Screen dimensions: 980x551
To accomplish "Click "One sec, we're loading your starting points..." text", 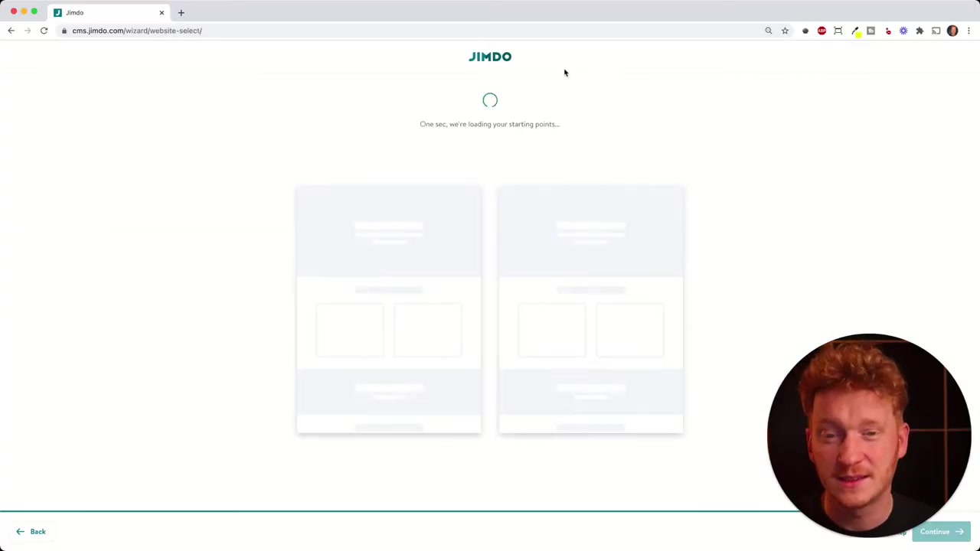I will (490, 124).
